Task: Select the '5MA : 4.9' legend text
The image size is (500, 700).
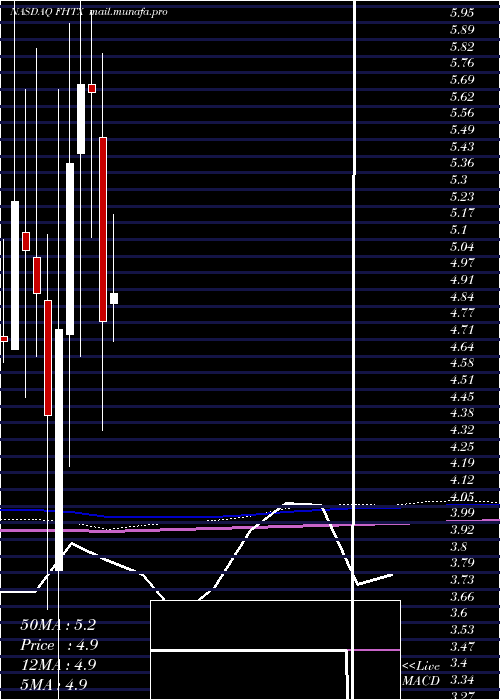Action: pos(54,684)
